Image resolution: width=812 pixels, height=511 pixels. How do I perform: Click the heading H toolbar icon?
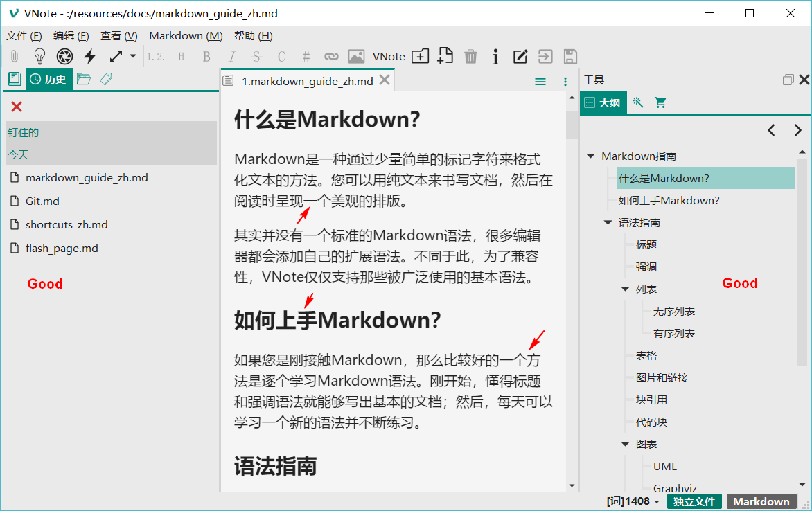pyautogui.click(x=182, y=57)
